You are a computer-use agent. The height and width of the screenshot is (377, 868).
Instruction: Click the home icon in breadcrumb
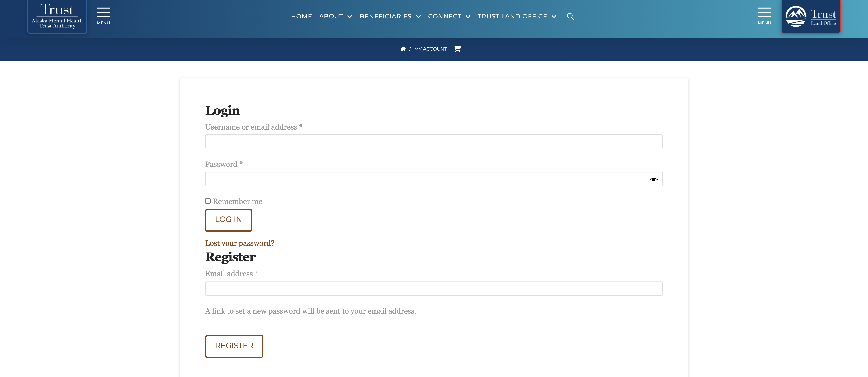click(403, 49)
